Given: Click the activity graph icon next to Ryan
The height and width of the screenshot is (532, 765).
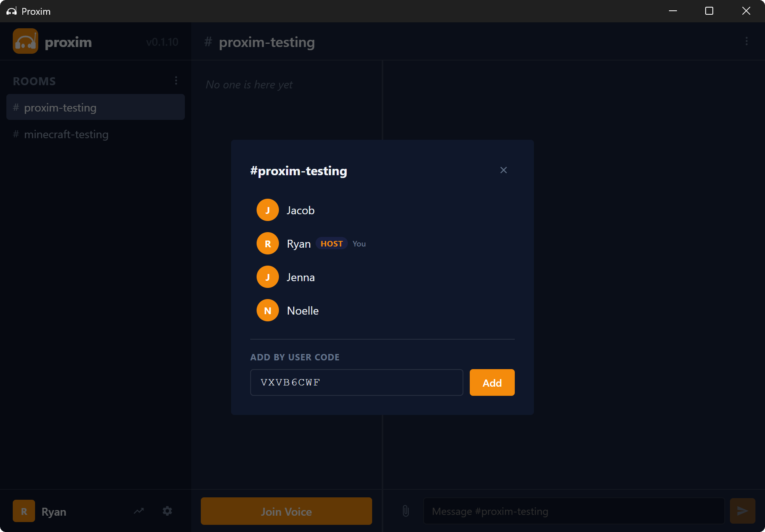Looking at the screenshot, I should pyautogui.click(x=138, y=511).
